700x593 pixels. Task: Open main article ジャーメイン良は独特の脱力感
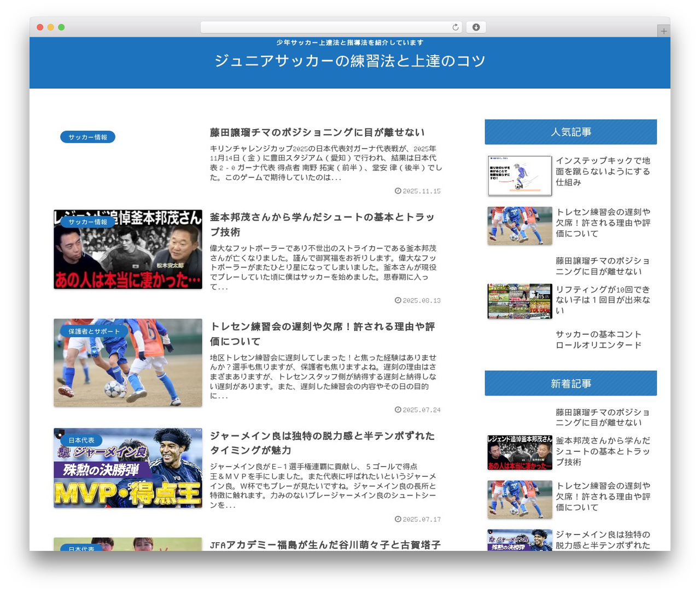(x=322, y=443)
